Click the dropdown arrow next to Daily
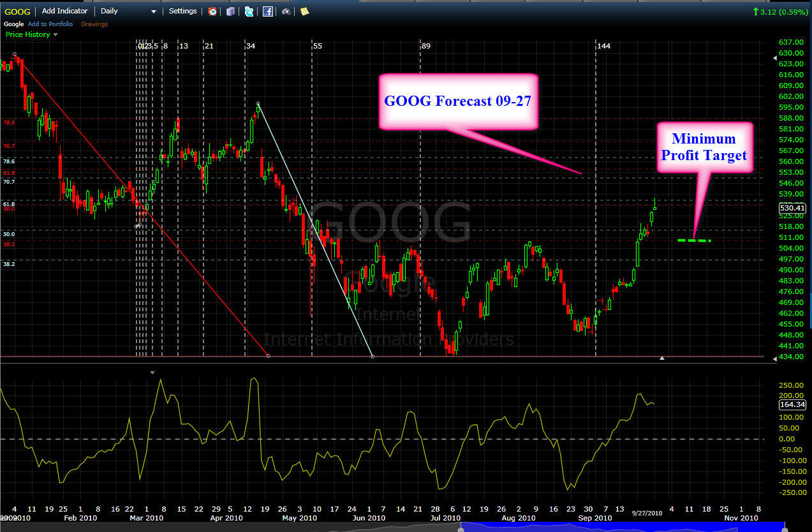This screenshot has height=532, width=812. coord(154,12)
